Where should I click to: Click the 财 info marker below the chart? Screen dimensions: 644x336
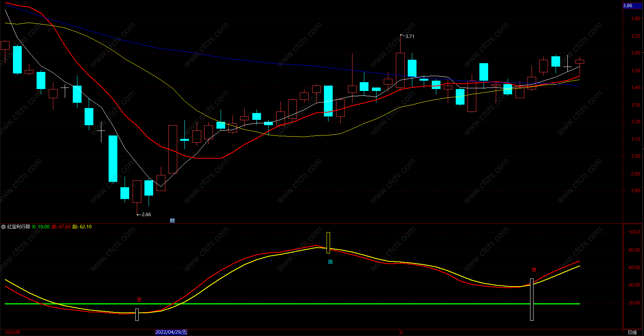(172, 221)
